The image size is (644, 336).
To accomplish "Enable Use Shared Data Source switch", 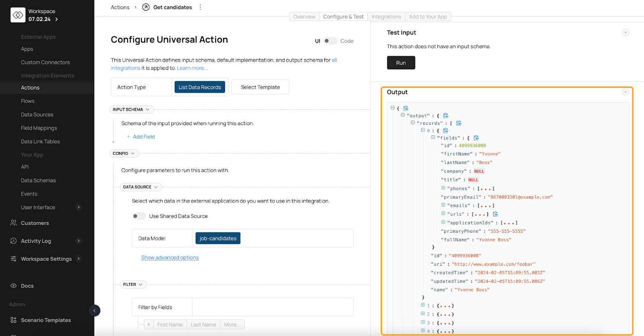I will [139, 216].
